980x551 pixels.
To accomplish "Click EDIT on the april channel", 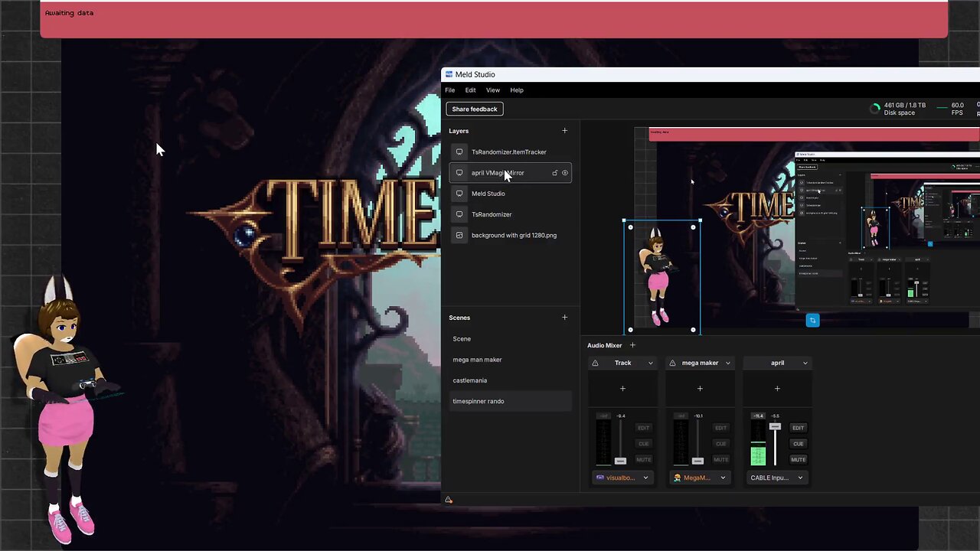I will 798,428.
